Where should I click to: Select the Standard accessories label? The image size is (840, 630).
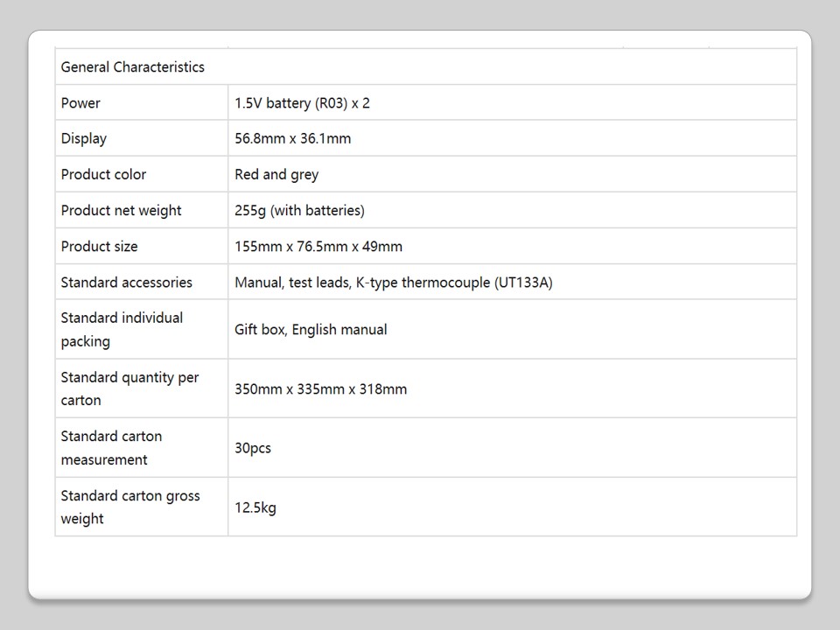[x=126, y=282]
